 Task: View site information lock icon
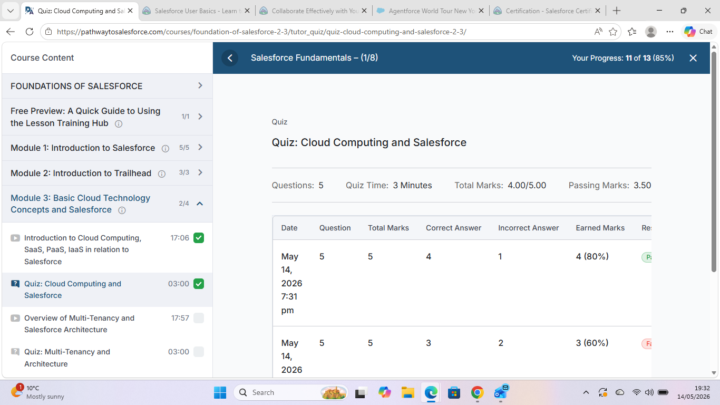point(49,32)
